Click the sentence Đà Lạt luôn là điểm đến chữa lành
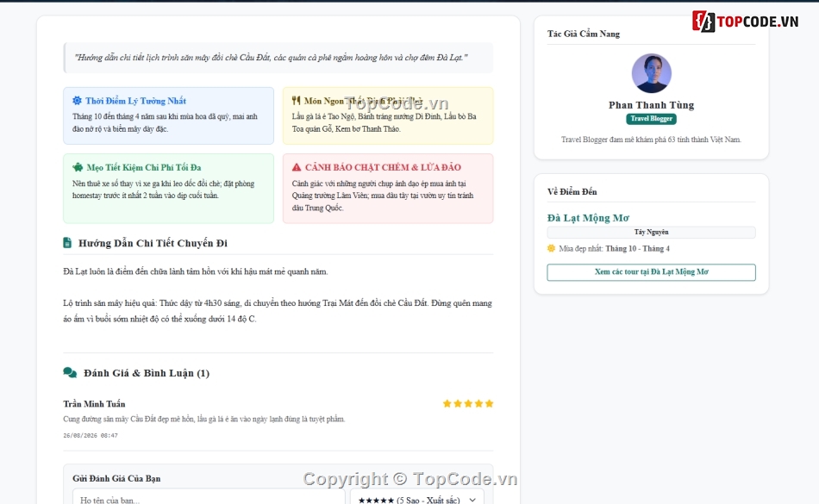This screenshot has height=504, width=819. tap(196, 271)
